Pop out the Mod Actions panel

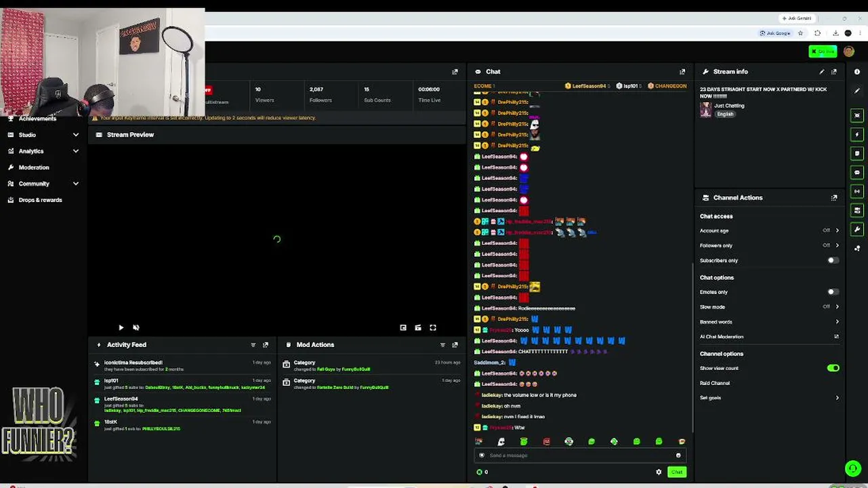point(455,345)
